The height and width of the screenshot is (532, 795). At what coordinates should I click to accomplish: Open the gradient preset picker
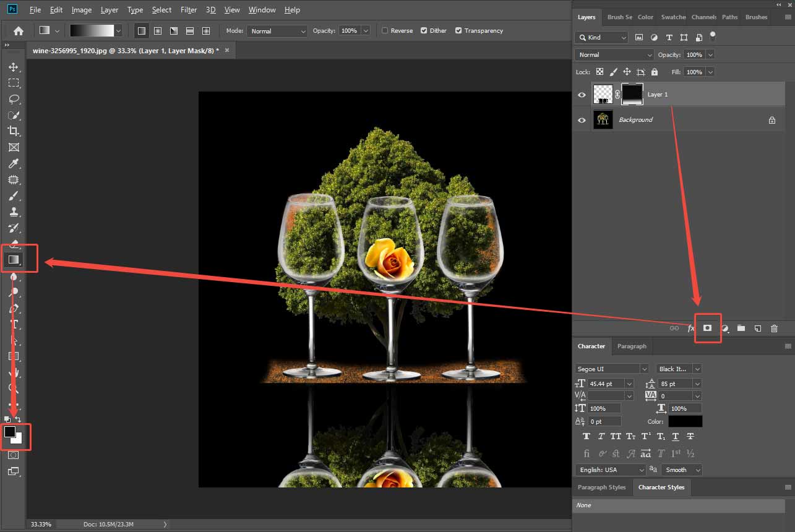pyautogui.click(x=118, y=29)
